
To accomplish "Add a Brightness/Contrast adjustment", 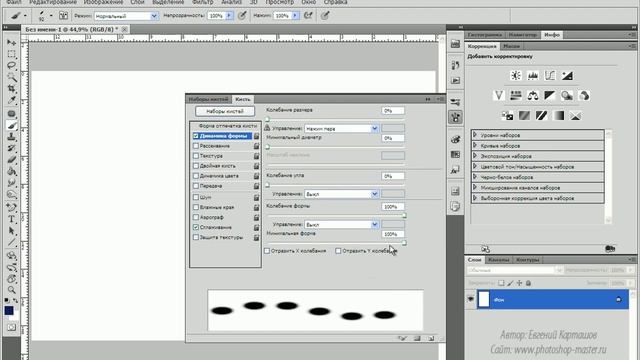I will click(516, 76).
